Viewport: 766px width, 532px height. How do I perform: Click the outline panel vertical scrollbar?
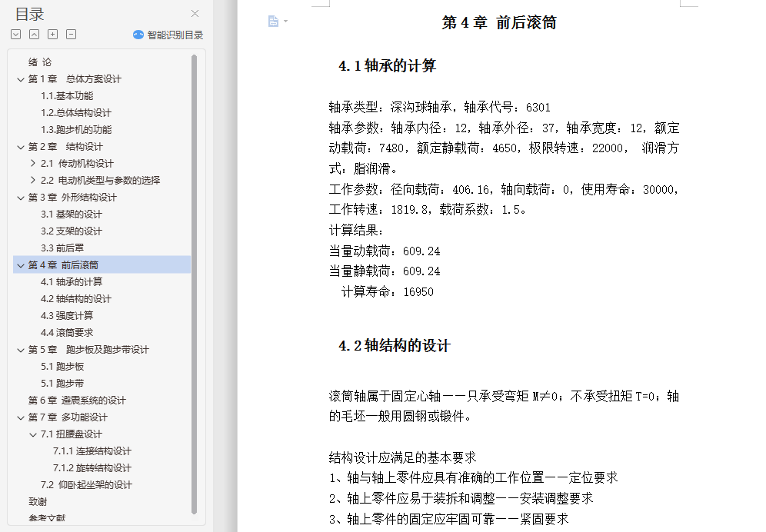point(194,284)
